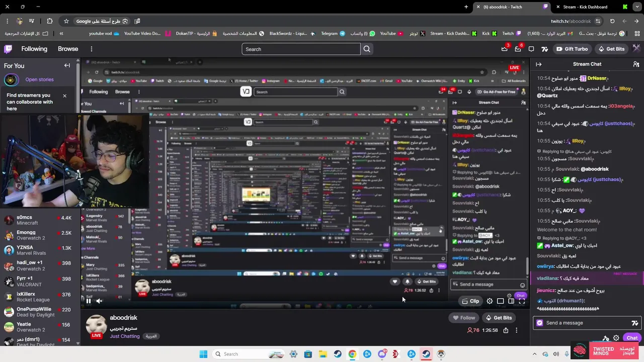Share the stream via share icon
Image resolution: width=644 pixels, height=362 pixels.
click(x=506, y=330)
